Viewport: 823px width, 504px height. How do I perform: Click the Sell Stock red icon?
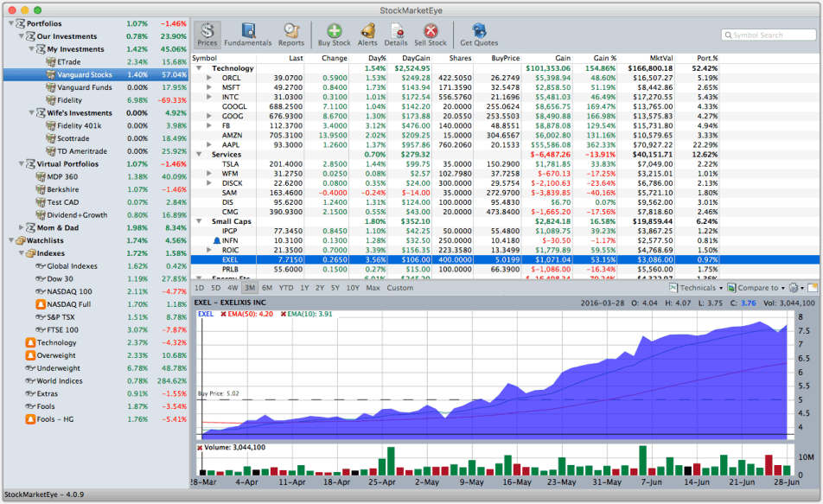click(431, 31)
